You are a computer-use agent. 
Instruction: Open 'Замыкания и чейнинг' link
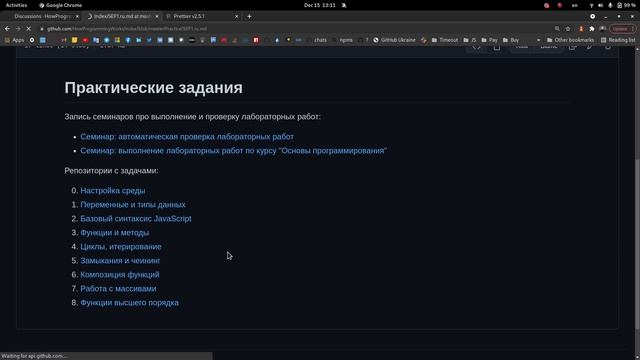[x=120, y=260]
